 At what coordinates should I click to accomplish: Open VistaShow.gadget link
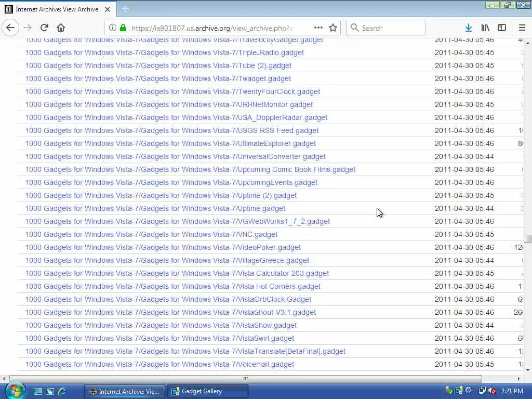point(161,325)
